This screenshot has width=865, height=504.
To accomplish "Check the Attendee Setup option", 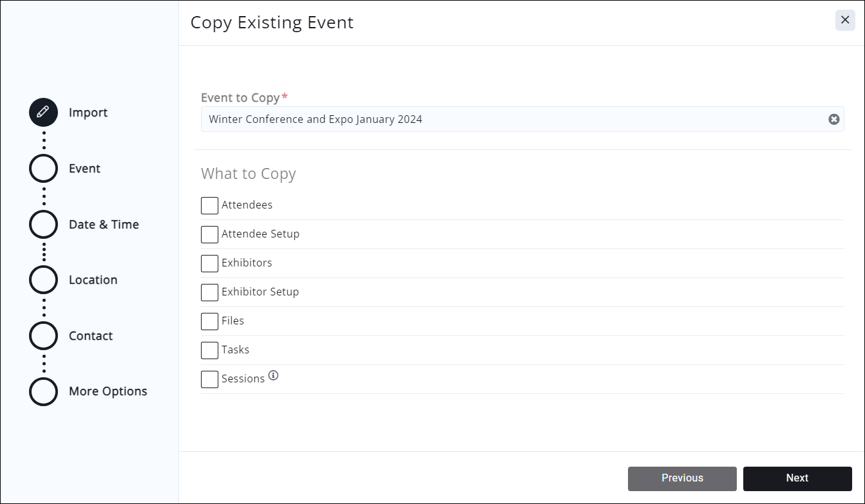I will click(x=209, y=234).
